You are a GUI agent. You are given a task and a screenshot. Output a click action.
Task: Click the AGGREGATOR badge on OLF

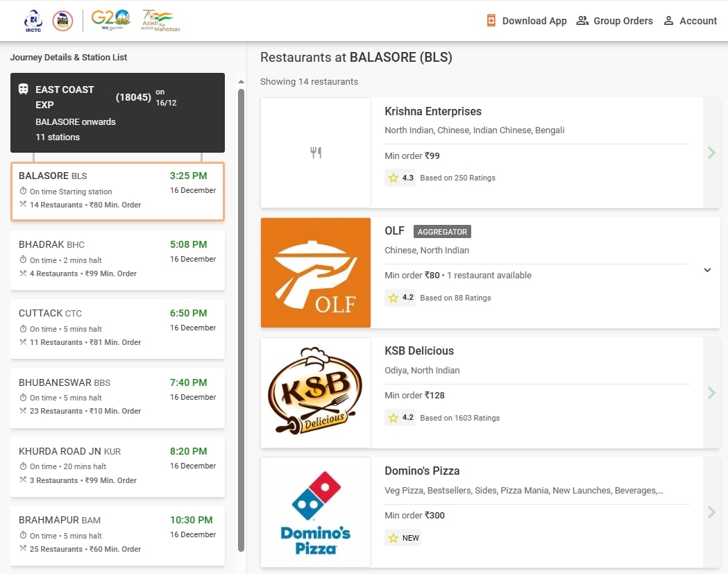point(443,231)
